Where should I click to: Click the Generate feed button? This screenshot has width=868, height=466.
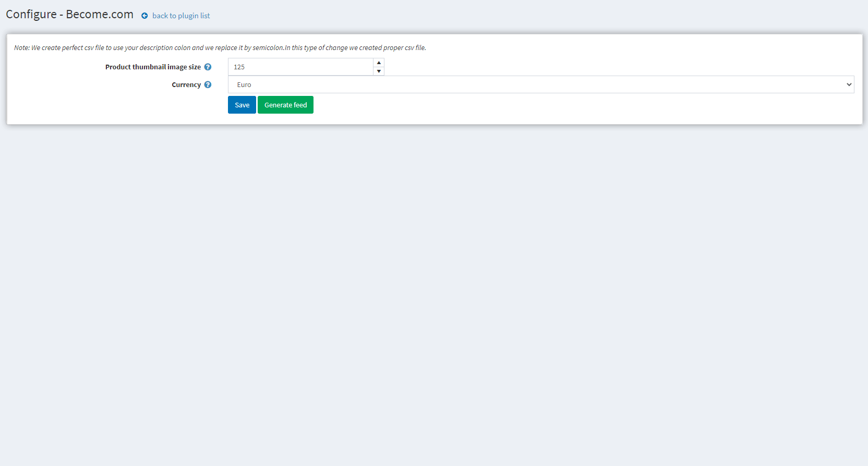(x=285, y=105)
